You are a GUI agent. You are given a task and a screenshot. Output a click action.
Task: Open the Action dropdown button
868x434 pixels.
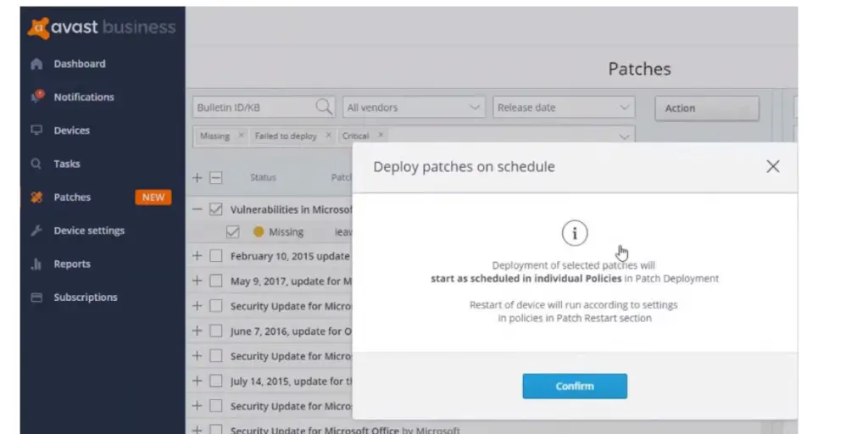point(707,108)
